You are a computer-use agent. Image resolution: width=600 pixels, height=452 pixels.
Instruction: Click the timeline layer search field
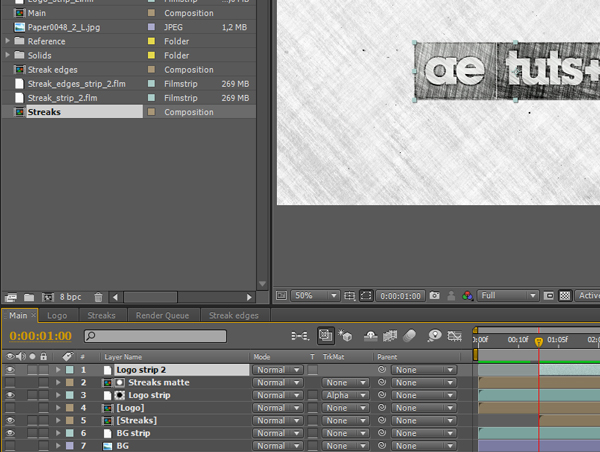point(155,336)
